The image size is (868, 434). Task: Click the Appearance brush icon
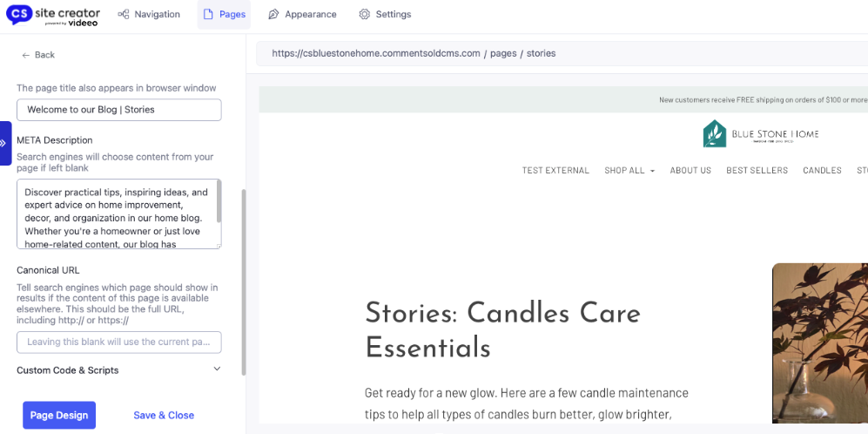(273, 15)
